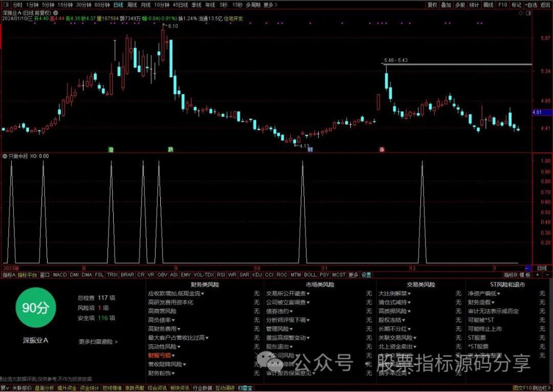The image size is (553, 392).
Task: Click the minus zoom button at indicator bar end
Action: [x=547, y=275]
